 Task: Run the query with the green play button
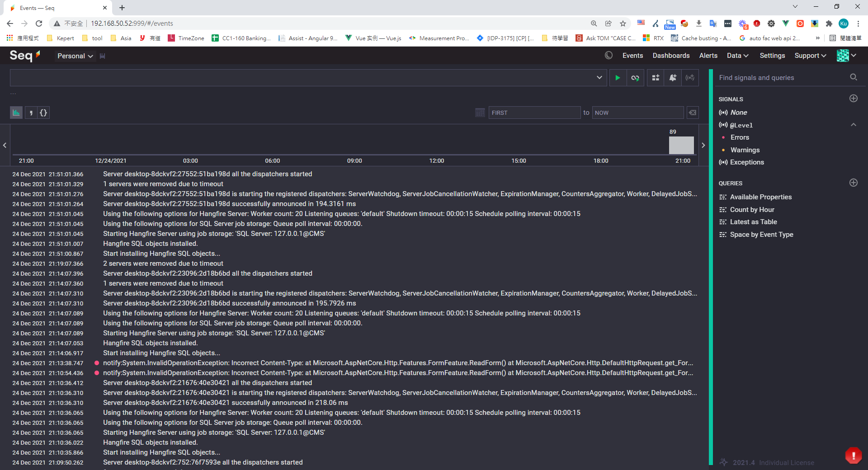point(618,78)
